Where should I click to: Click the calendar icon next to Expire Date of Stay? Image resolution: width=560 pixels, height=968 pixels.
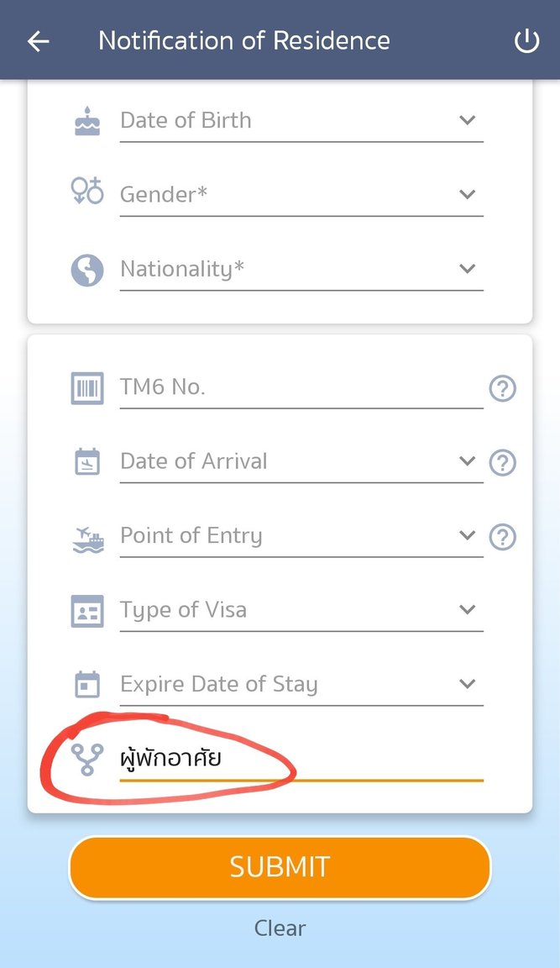86,683
